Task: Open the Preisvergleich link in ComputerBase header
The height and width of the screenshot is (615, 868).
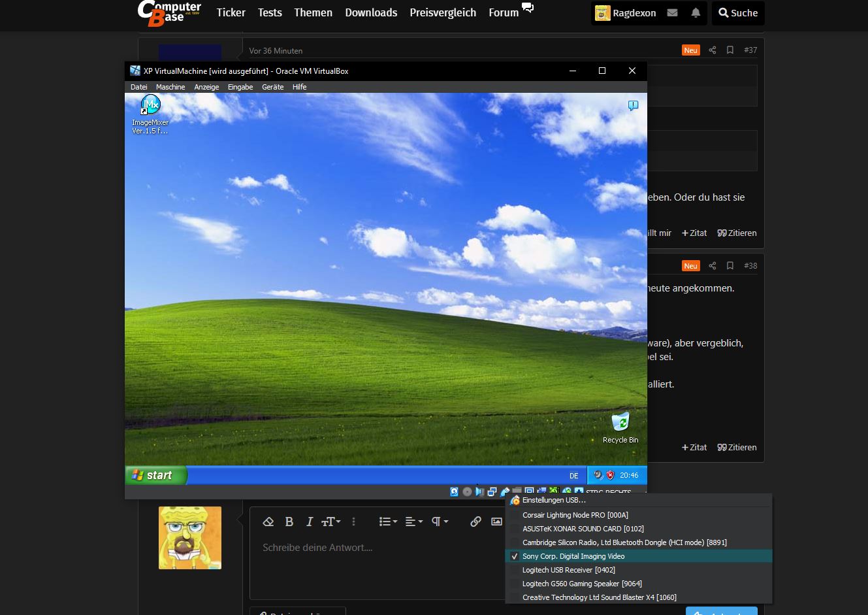Action: coord(443,12)
